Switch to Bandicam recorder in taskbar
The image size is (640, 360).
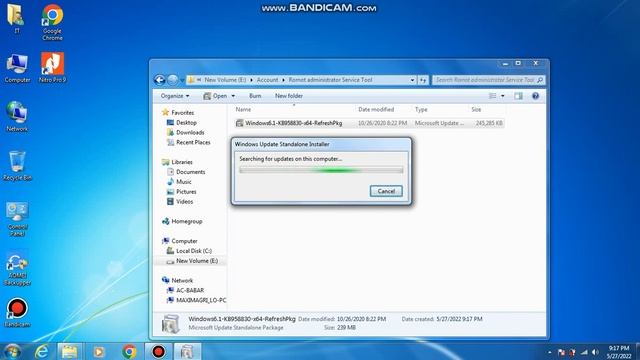pyautogui.click(x=158, y=351)
